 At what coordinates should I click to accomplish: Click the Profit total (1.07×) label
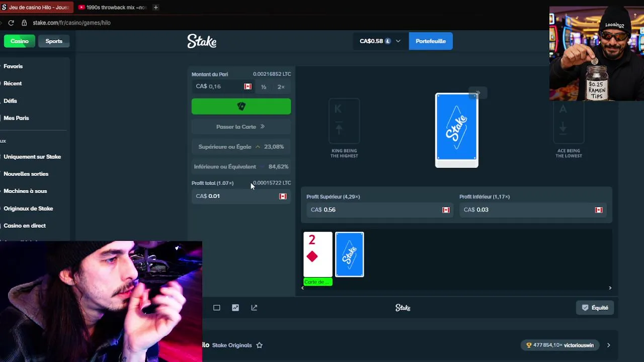212,183
